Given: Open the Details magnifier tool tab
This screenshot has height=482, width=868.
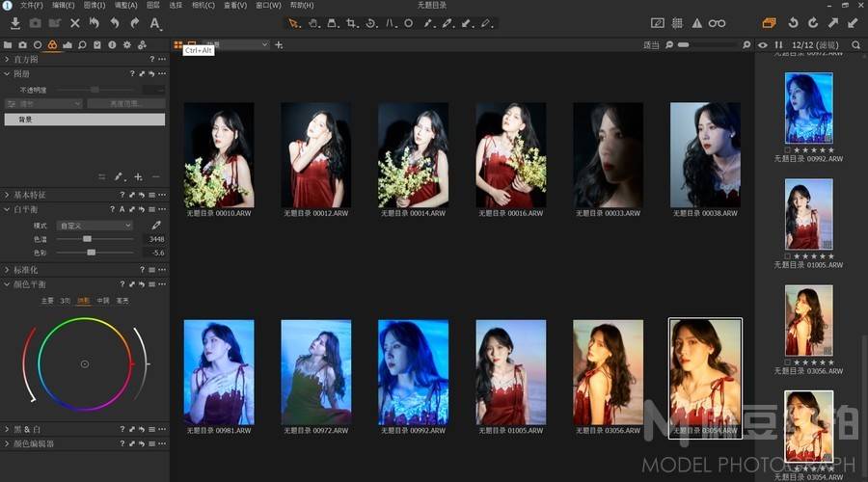Looking at the screenshot, I should coord(83,44).
